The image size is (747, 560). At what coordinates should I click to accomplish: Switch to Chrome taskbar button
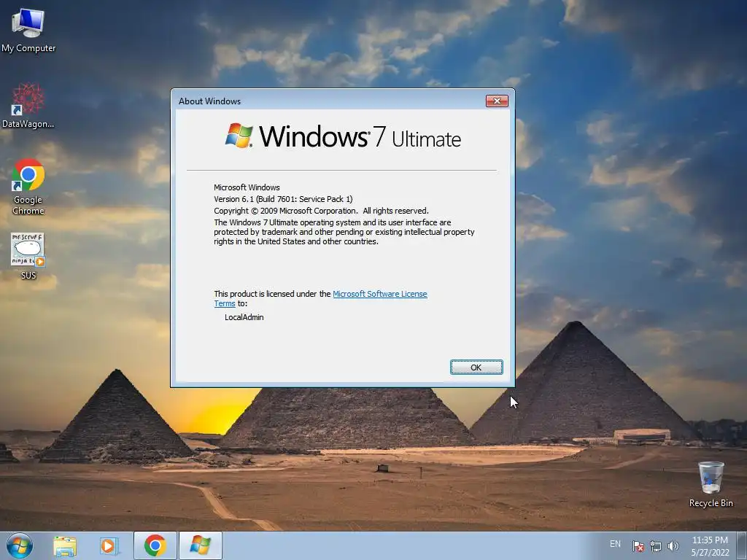pos(155,545)
